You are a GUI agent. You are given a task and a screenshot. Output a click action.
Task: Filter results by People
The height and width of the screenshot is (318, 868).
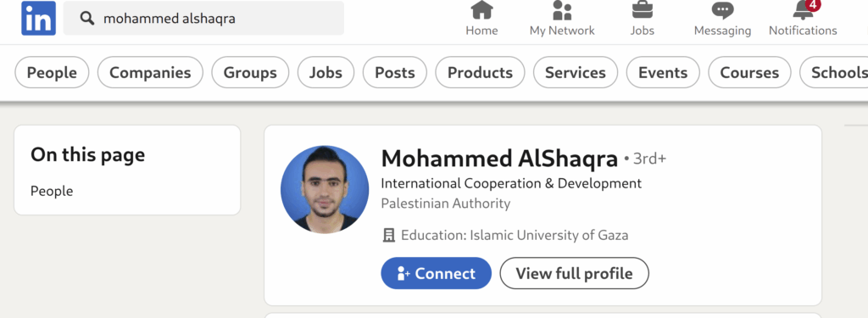52,73
